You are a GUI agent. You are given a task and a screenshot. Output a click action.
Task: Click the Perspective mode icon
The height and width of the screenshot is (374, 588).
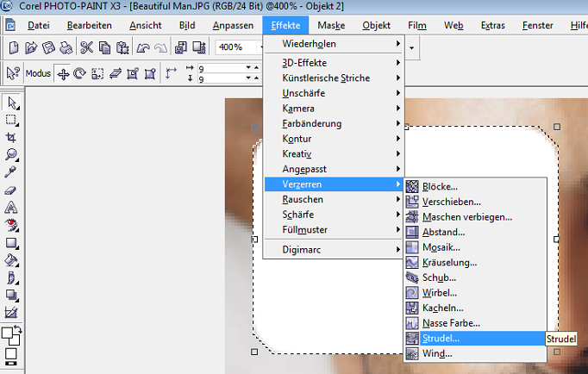coord(150,73)
